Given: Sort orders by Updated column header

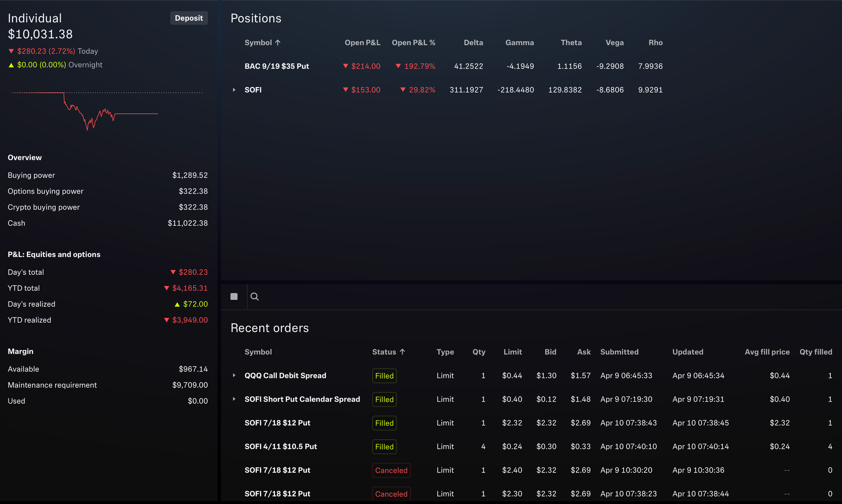Looking at the screenshot, I should click(x=688, y=352).
